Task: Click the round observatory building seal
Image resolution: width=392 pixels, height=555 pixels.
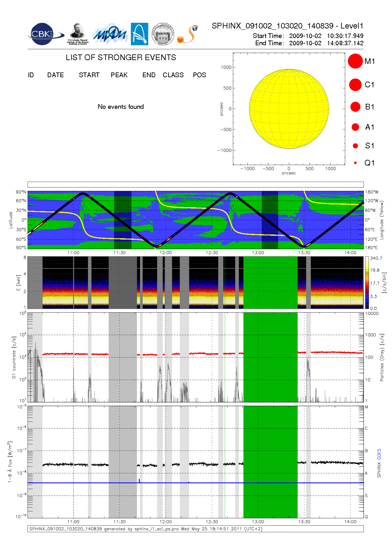Action: click(163, 34)
